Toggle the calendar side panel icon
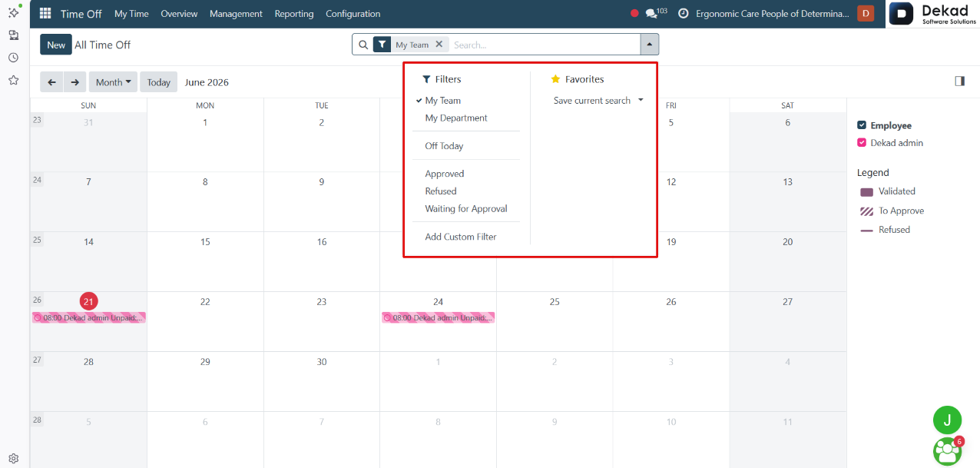This screenshot has width=980, height=468. coord(959,81)
